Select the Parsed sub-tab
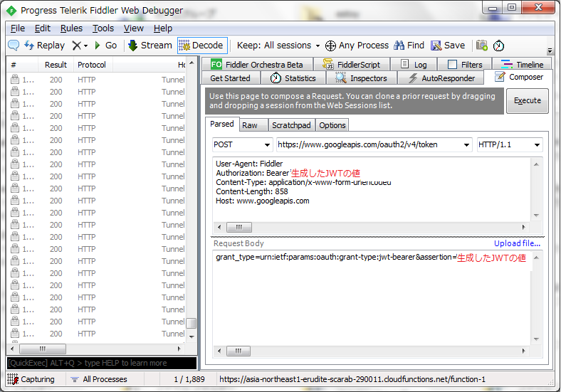This screenshot has height=392, width=561. (222, 124)
